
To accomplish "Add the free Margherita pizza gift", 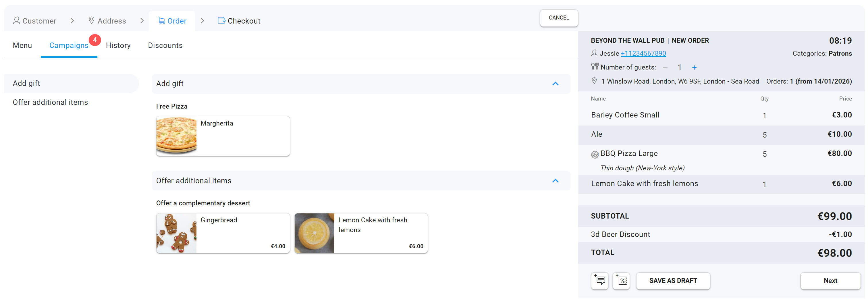I will click(223, 136).
